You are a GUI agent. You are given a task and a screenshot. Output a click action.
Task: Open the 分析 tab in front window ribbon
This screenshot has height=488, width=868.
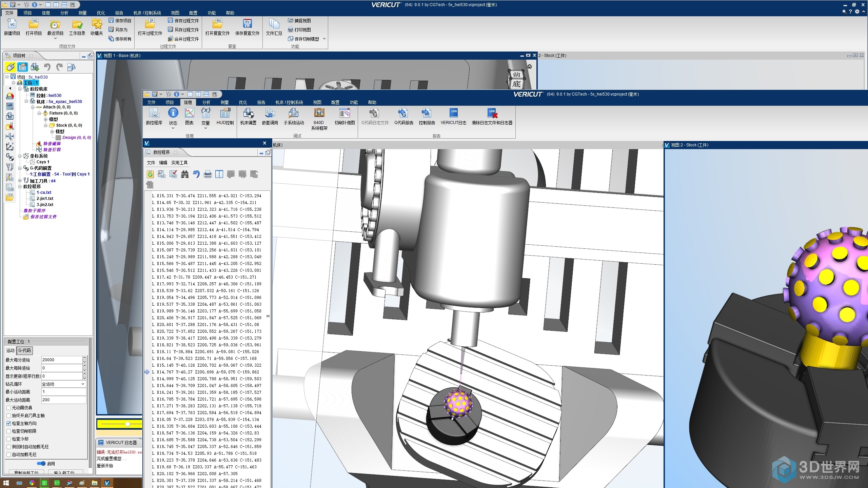[x=206, y=102]
